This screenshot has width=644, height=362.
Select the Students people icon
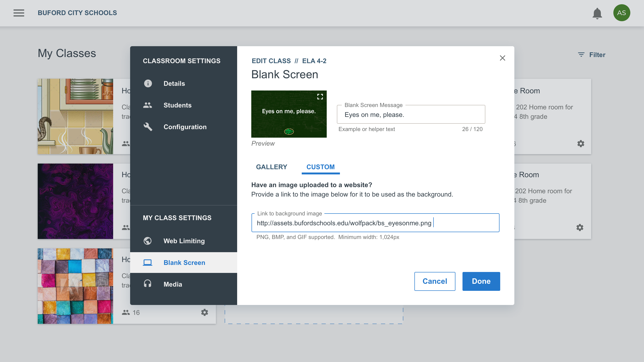148,105
